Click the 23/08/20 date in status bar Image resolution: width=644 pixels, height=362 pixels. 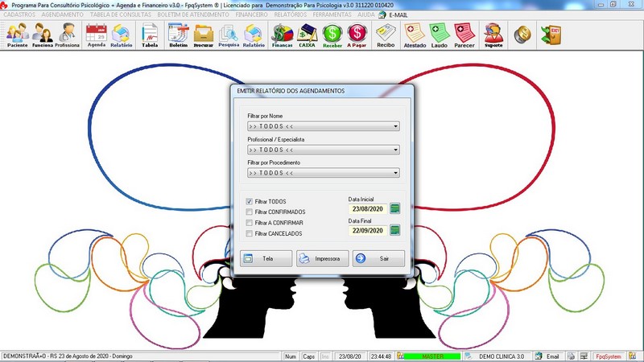[350, 356]
